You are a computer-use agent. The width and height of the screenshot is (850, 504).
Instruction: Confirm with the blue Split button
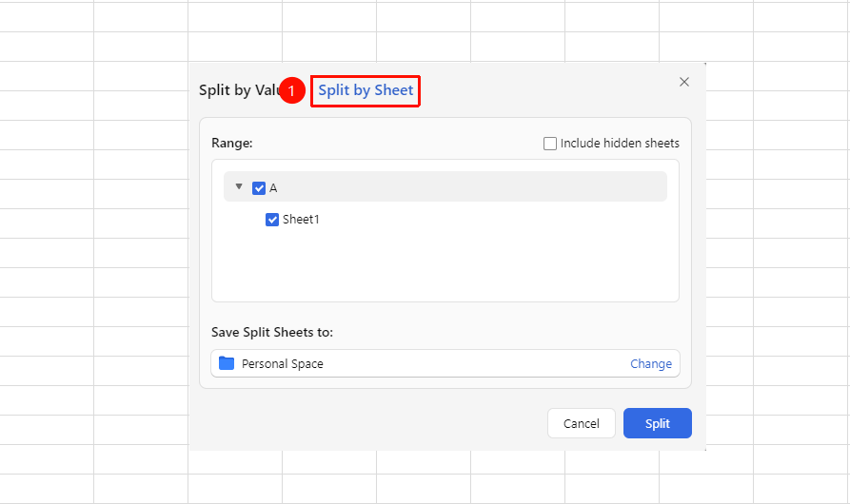(657, 423)
